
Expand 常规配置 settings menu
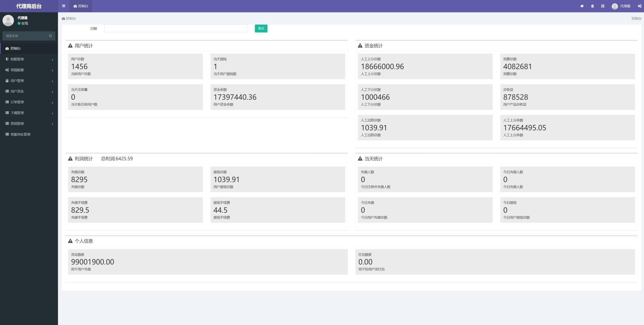tap(27, 70)
